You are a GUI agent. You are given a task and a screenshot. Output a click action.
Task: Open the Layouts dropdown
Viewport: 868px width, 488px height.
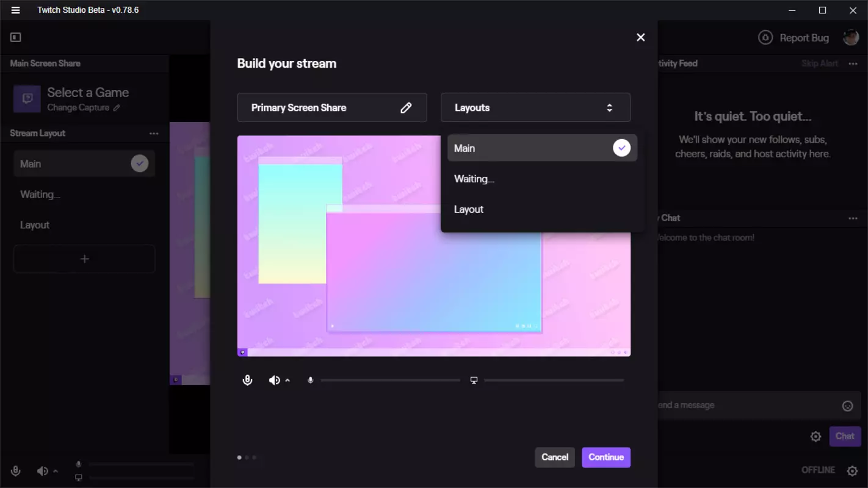[535, 107]
